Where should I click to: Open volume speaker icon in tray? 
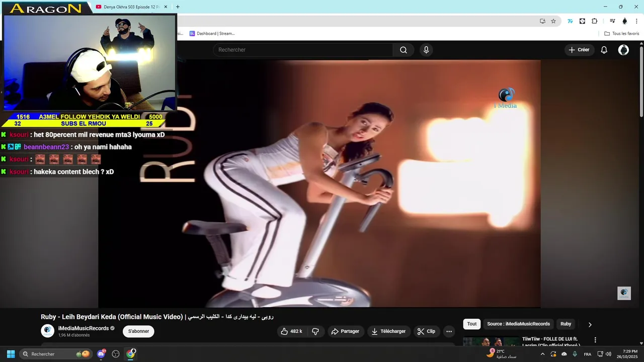point(608,354)
